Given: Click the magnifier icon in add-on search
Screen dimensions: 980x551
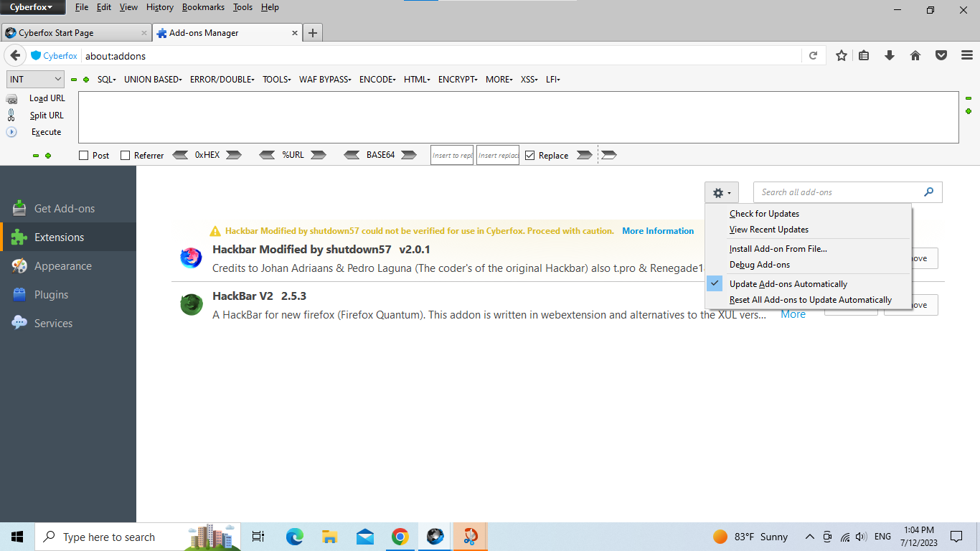Looking at the screenshot, I should pos(929,192).
